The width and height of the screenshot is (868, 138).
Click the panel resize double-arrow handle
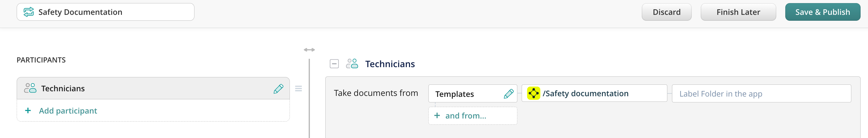(309, 50)
